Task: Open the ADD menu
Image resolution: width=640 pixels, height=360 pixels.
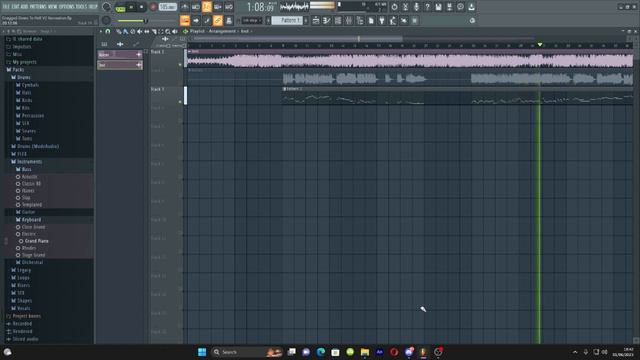Action: 24,7
